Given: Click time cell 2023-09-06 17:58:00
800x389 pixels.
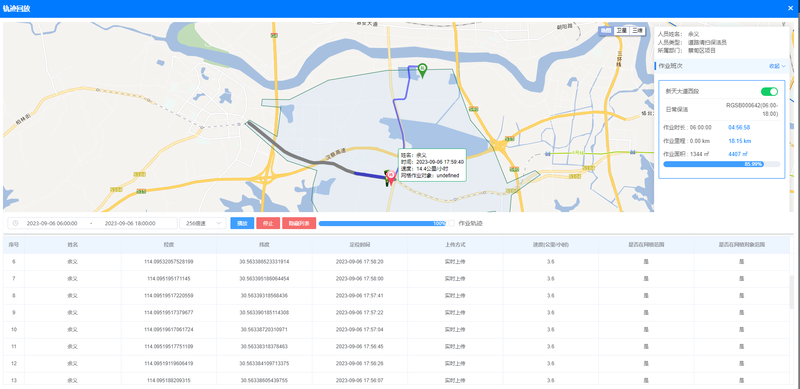Looking at the screenshot, I should tap(360, 279).
